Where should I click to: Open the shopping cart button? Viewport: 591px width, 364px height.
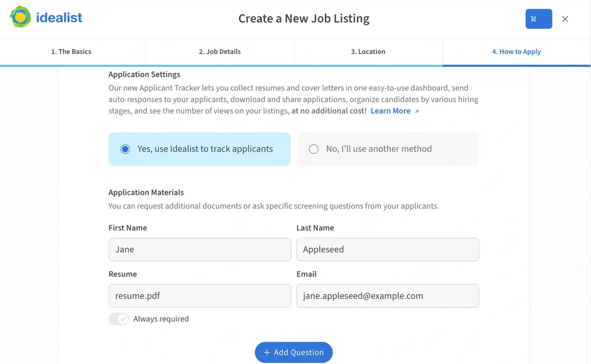coord(539,19)
